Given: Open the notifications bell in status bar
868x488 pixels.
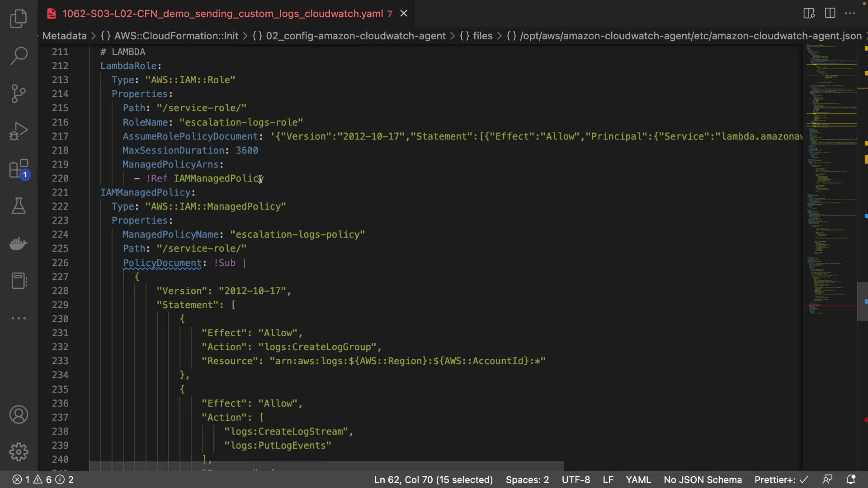Looking at the screenshot, I should tap(851, 479).
